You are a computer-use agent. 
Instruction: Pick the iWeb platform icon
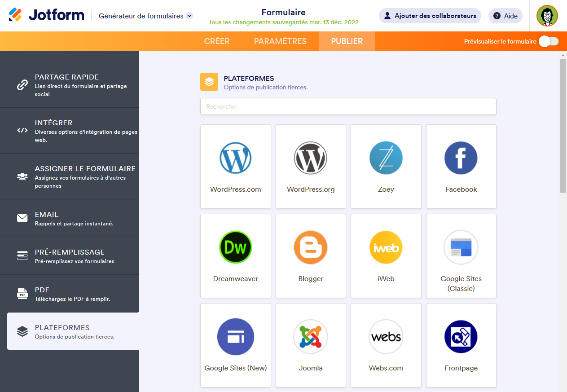[x=386, y=247]
